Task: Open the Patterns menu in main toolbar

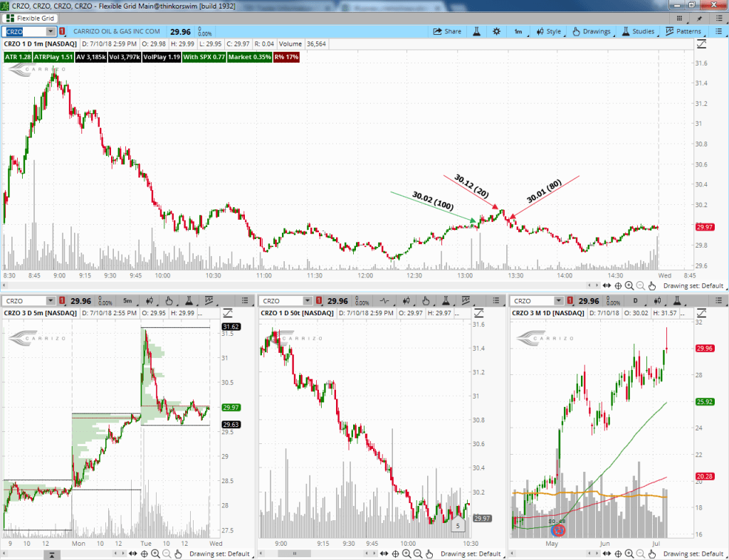Action: tap(683, 31)
